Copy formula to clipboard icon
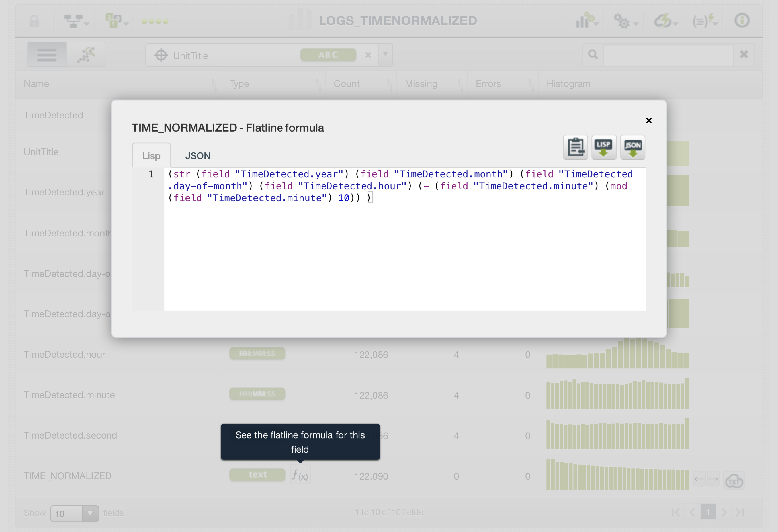 tap(575, 147)
